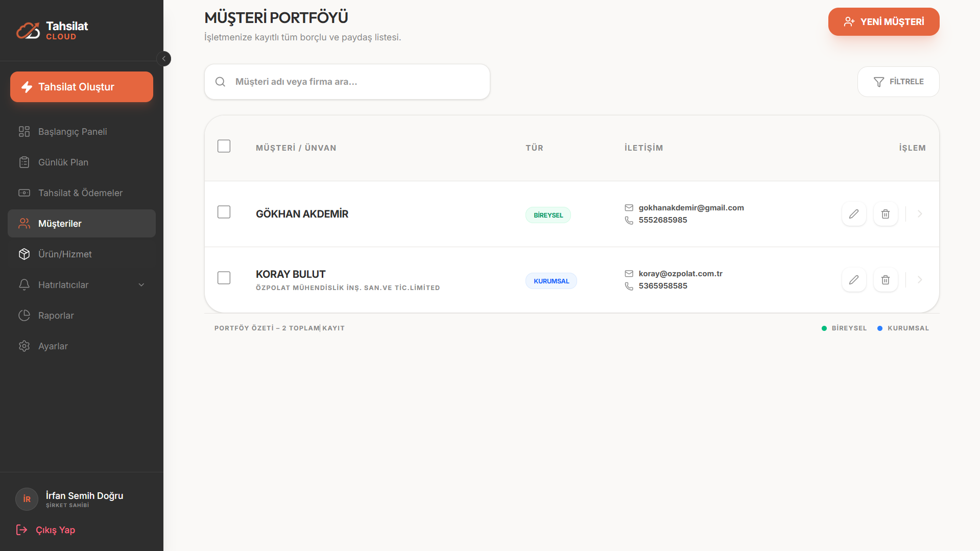Click the Tahsilat Cloud logo icon

pos(28,31)
